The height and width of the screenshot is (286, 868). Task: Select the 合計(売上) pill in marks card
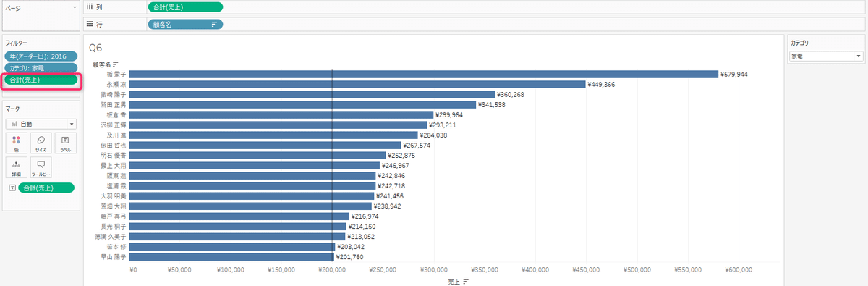(46, 188)
